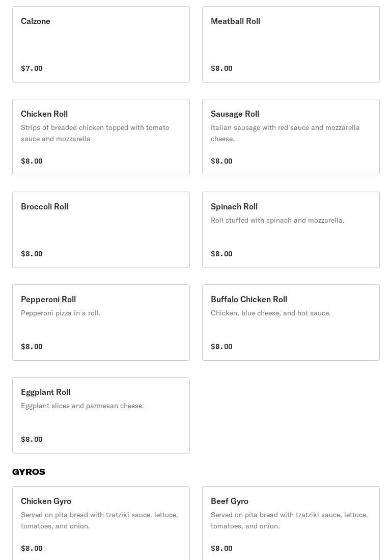Click "Pepperoni pizza in a roll" description

(61, 313)
